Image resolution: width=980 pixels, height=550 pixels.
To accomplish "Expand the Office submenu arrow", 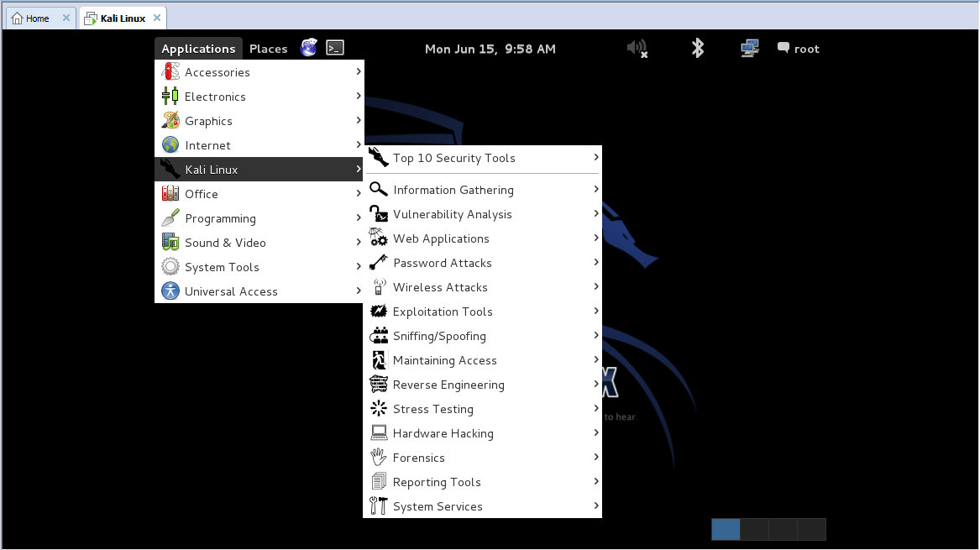I will click(358, 194).
